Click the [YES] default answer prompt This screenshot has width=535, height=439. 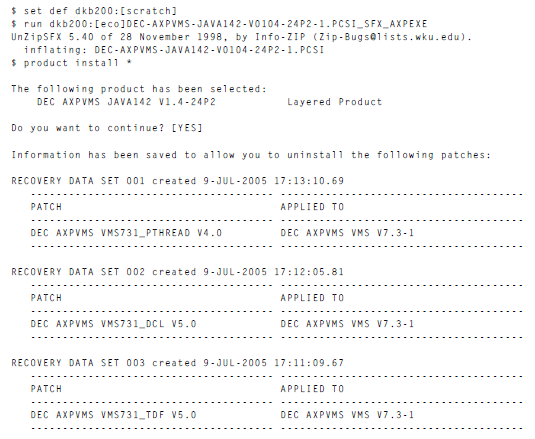187,128
